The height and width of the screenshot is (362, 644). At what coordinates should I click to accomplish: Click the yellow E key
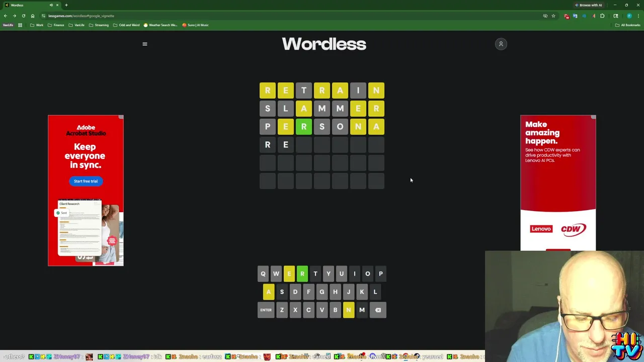click(x=289, y=274)
